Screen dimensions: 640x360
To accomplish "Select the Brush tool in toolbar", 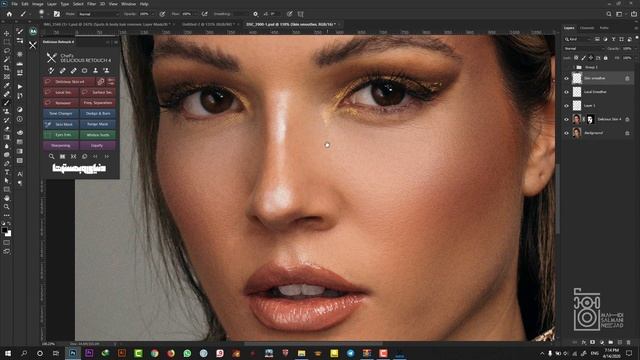I will 7,103.
